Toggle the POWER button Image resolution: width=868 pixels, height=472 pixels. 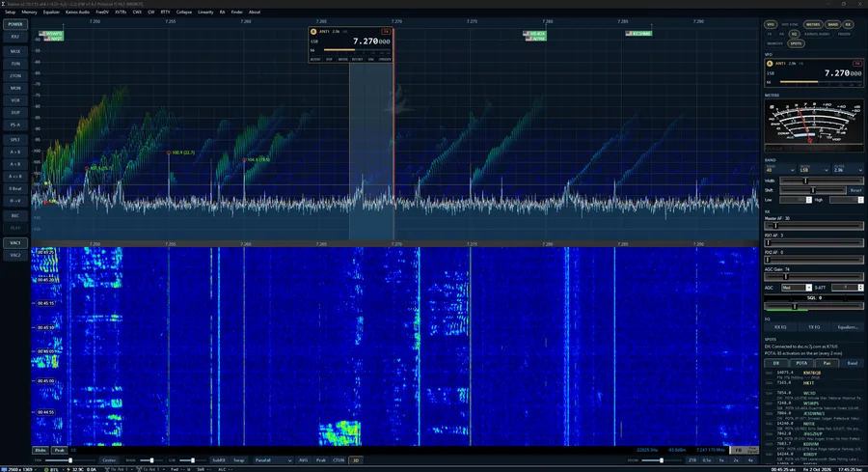(x=15, y=24)
